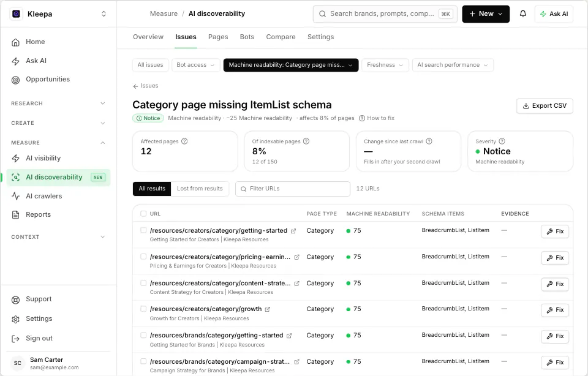Screen dimensions: 588x376
Task: Check the creators growth row checkbox
Action: pyautogui.click(x=143, y=309)
